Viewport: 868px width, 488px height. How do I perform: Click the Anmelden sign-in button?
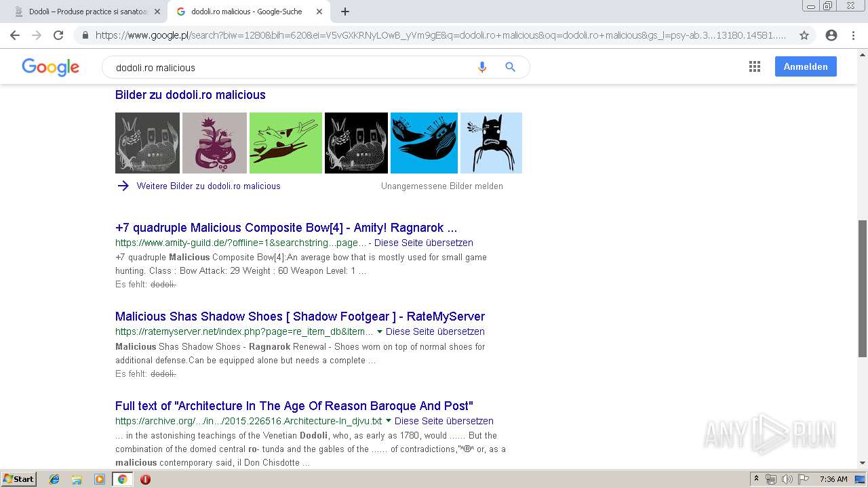(x=806, y=66)
